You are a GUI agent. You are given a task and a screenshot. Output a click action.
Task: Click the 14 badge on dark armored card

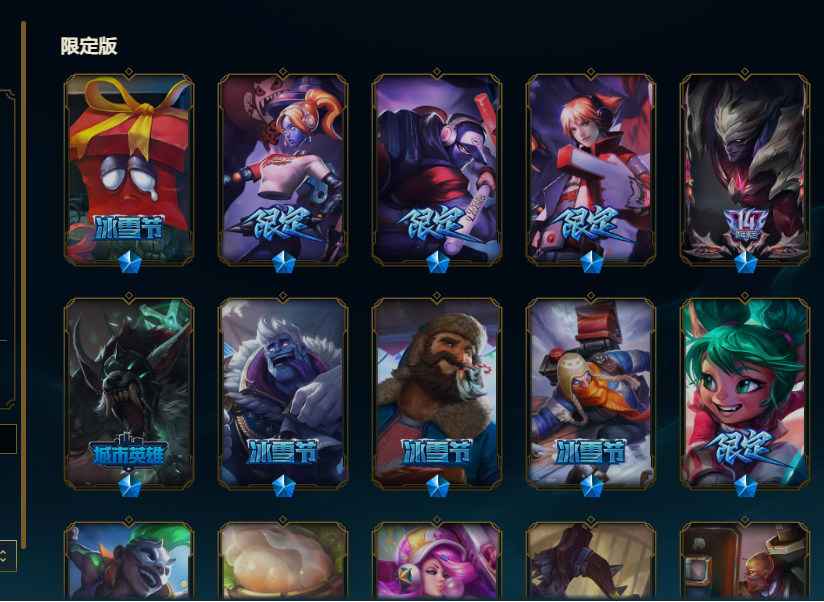(x=745, y=226)
